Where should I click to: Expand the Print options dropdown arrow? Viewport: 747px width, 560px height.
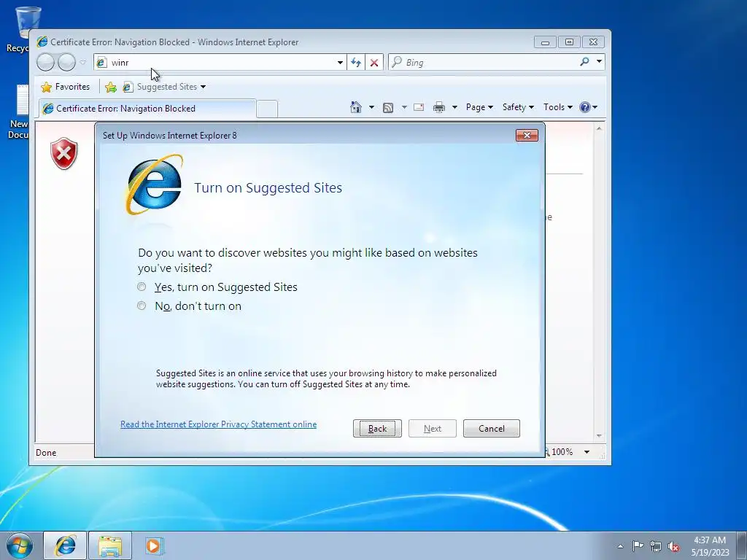(x=454, y=107)
